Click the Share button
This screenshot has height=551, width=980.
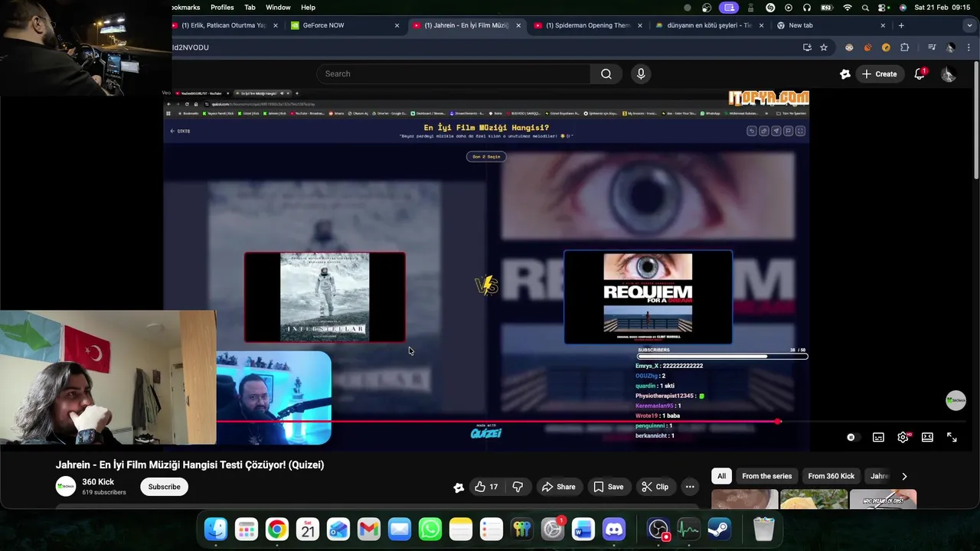click(x=558, y=487)
